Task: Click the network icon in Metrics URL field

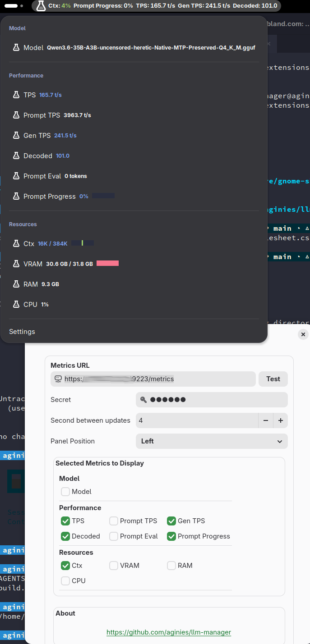Action: point(58,379)
